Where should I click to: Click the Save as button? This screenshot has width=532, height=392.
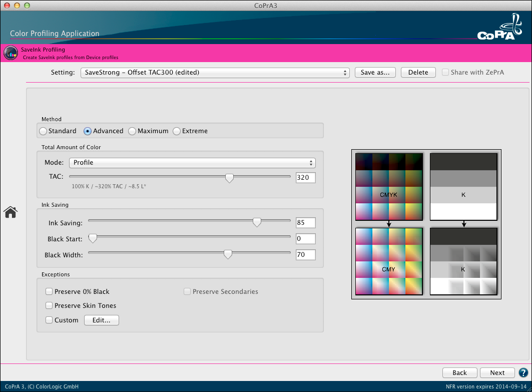(x=375, y=72)
